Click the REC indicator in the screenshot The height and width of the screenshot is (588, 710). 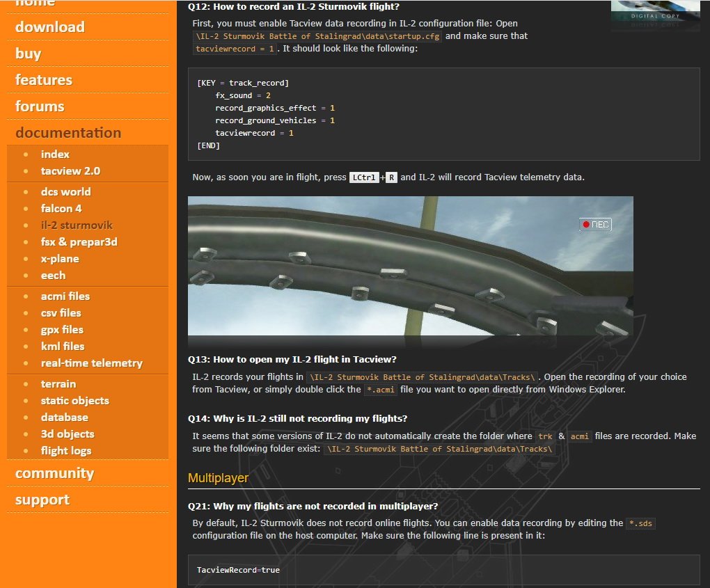pos(595,225)
